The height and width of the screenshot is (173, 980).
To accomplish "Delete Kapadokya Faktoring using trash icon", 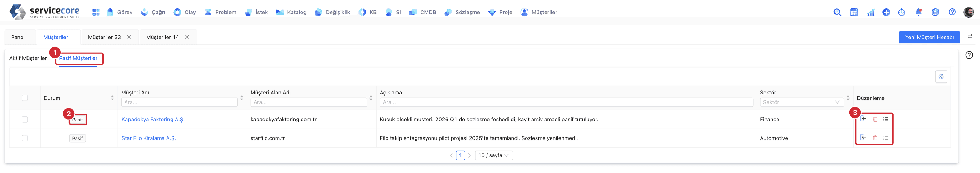I will coord(875,119).
